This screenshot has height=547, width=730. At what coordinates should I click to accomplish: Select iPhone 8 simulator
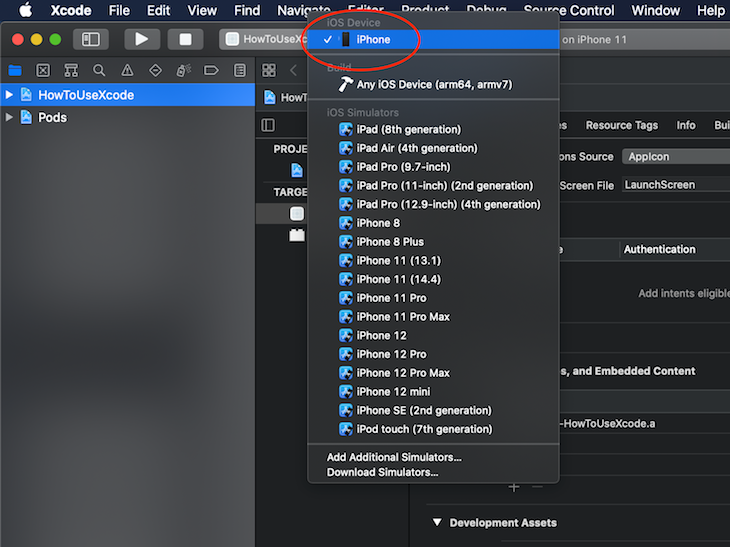[433, 223]
